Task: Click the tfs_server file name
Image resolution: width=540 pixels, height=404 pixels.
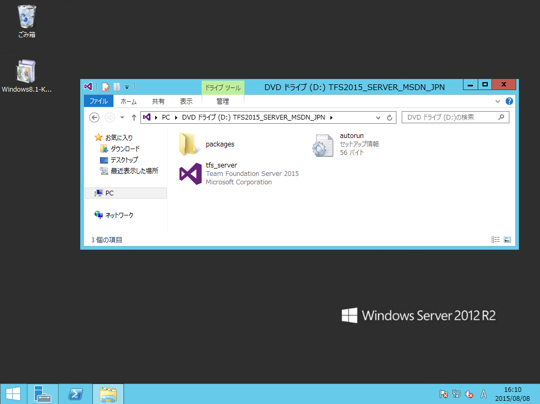Action: coord(221,165)
